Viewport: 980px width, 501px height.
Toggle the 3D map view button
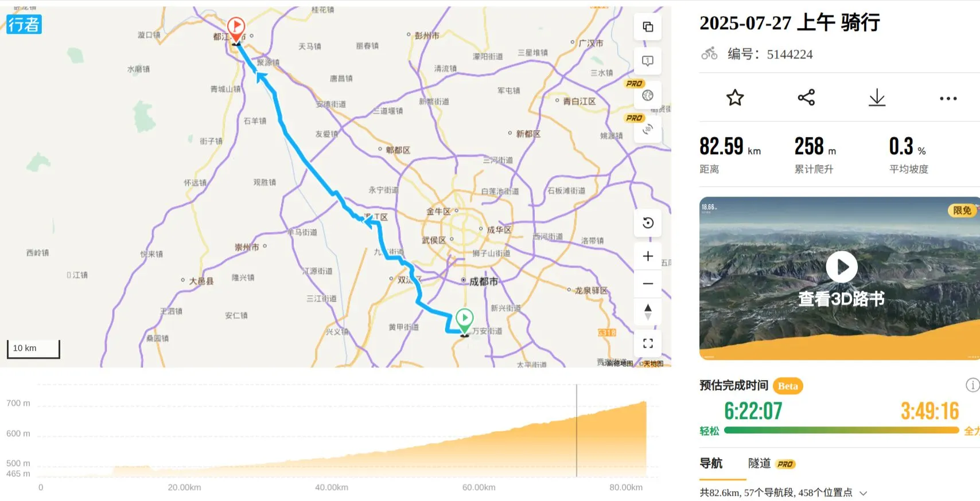648,130
